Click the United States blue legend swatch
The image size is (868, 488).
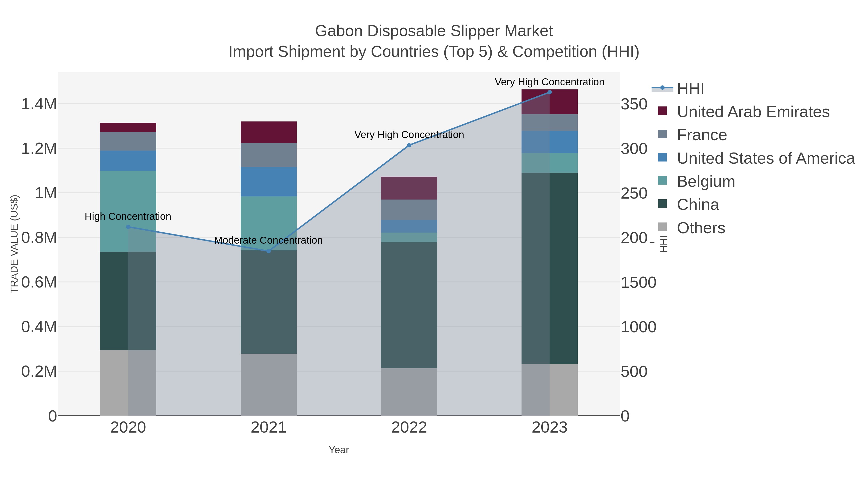[x=663, y=157]
